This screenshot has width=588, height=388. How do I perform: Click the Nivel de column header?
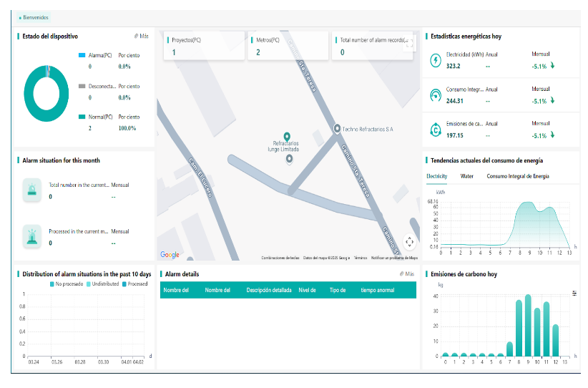307,290
